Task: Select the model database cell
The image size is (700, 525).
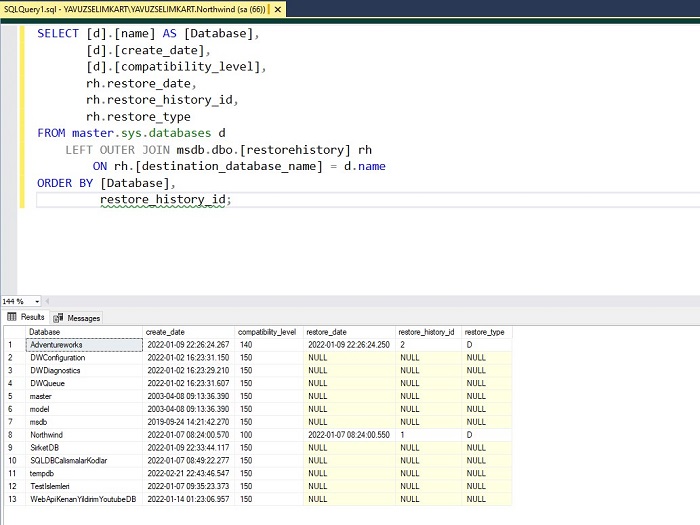Action: 84,409
